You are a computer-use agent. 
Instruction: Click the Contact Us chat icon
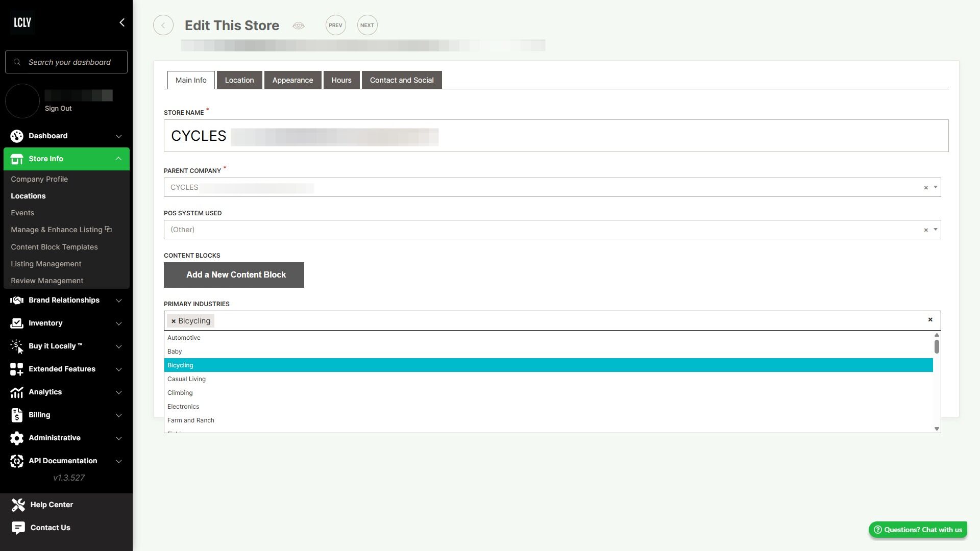pyautogui.click(x=18, y=528)
